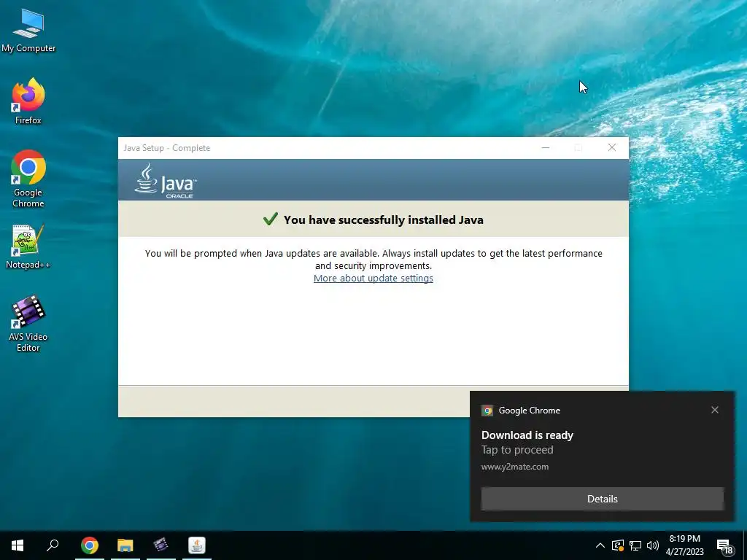Close the Java Setup window
Viewport: 747px width, 560px height.
coord(612,147)
